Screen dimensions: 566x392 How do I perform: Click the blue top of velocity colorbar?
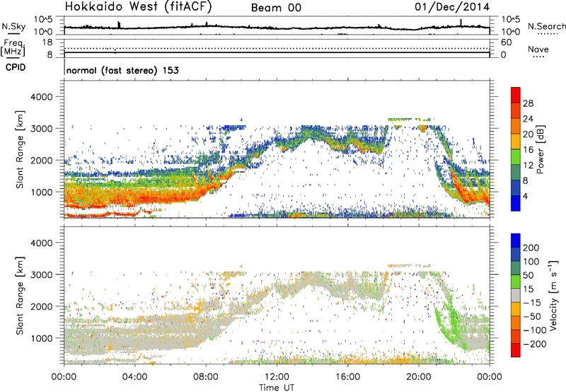[x=516, y=241]
